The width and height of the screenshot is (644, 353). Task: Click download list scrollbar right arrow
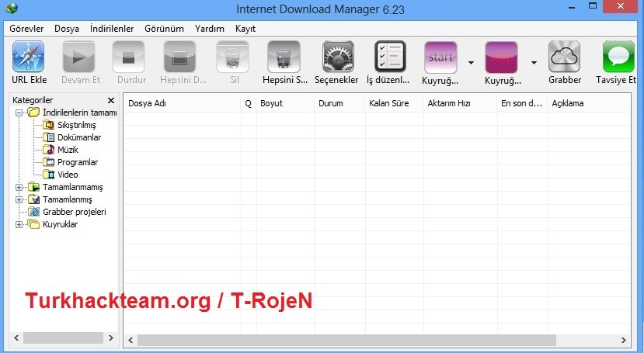[x=624, y=340]
